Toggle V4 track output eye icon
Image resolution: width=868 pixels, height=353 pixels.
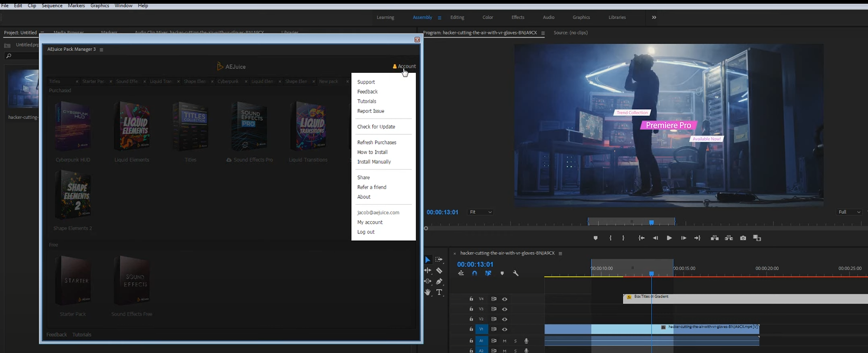(505, 299)
